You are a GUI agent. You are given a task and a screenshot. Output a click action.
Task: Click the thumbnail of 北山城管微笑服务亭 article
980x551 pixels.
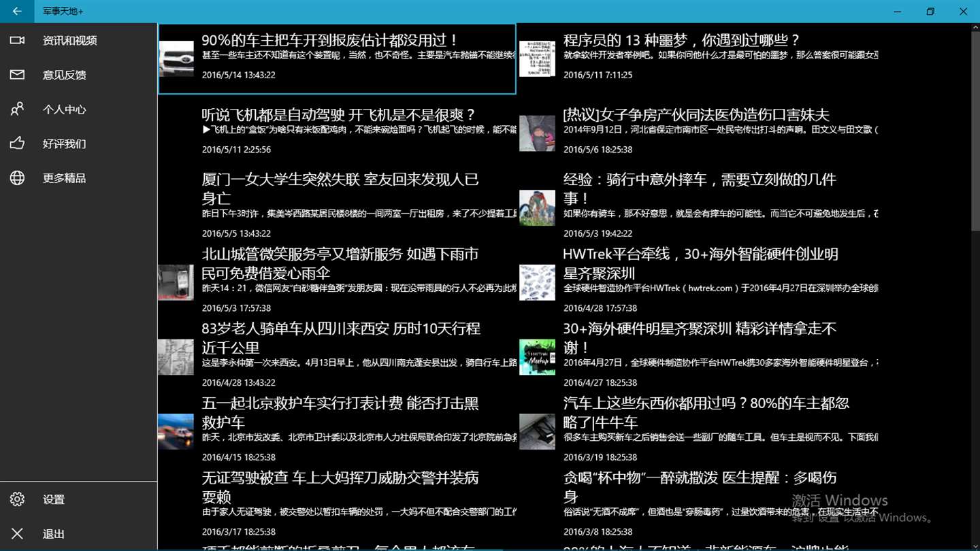(x=176, y=282)
